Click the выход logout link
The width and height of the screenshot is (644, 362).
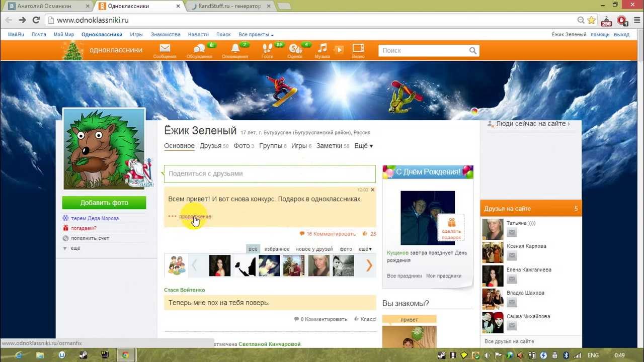(x=622, y=35)
